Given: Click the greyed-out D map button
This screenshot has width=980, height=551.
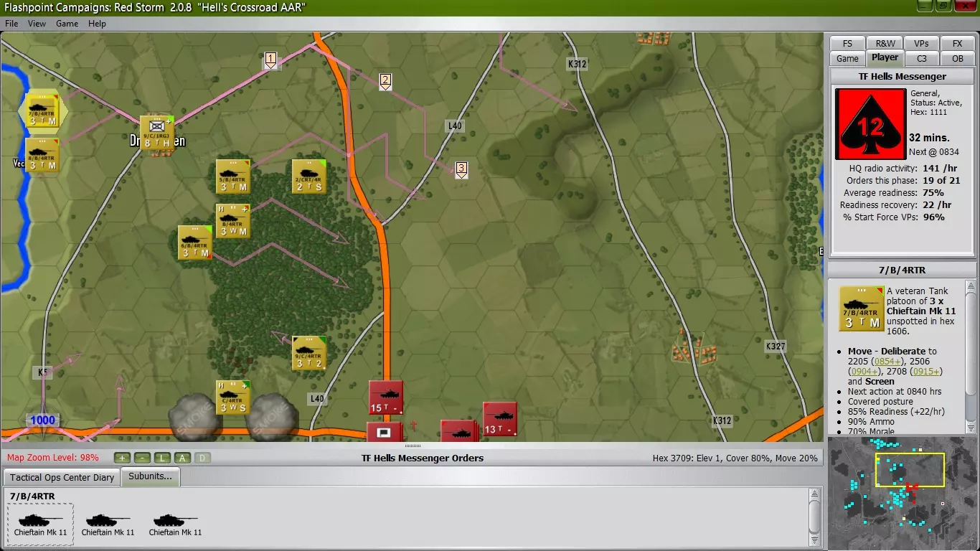Looking at the screenshot, I should (x=202, y=458).
